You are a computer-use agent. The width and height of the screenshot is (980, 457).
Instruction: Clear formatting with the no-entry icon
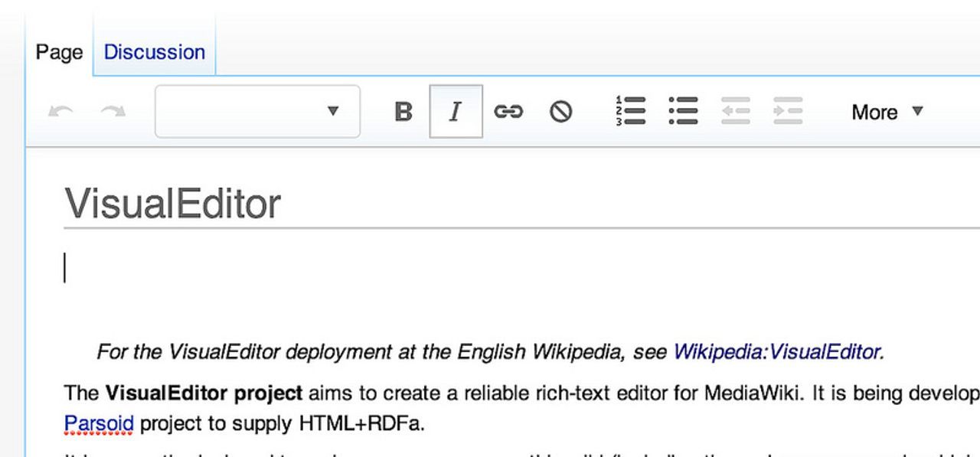560,112
